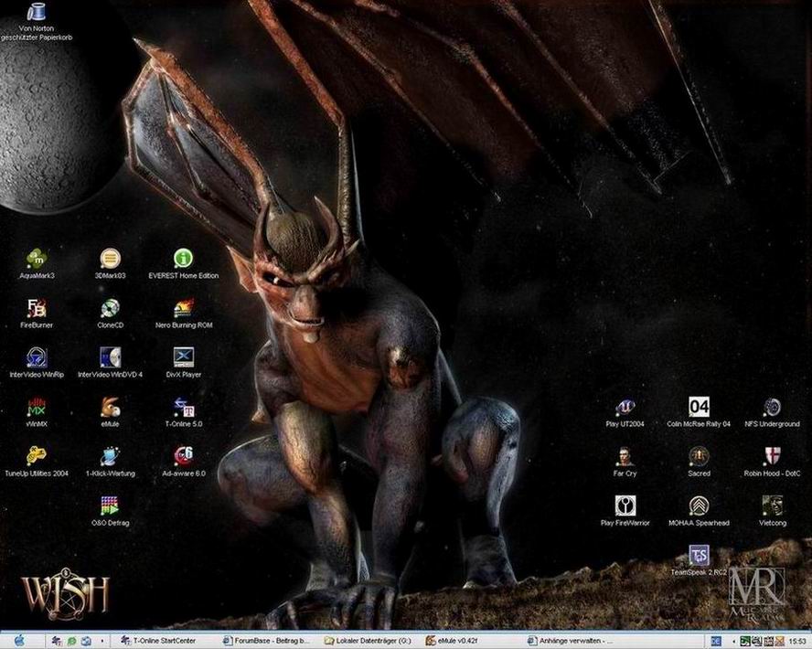Screen dimensions: 812x649
Task: Click the green quick launch icon
Action: (71, 641)
